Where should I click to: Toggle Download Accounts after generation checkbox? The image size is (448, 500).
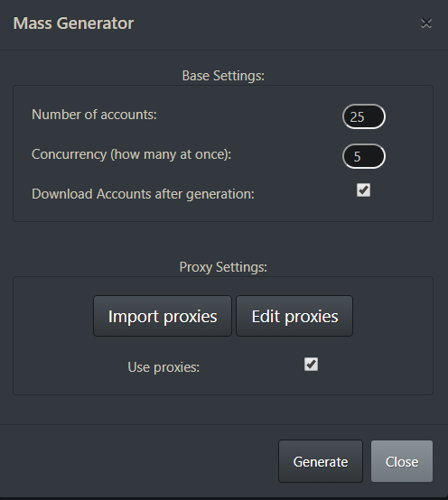pos(363,190)
